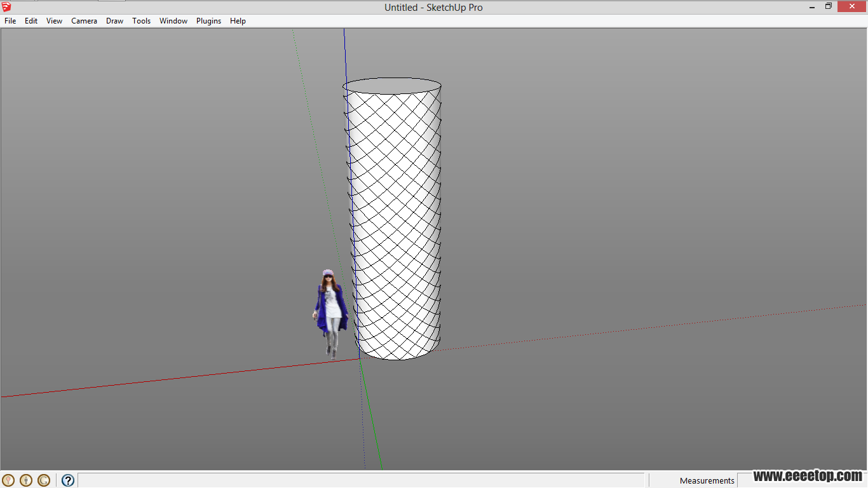Open Instructor via question mark icon
Image resolution: width=868 pixels, height=488 pixels.
pos(68,480)
